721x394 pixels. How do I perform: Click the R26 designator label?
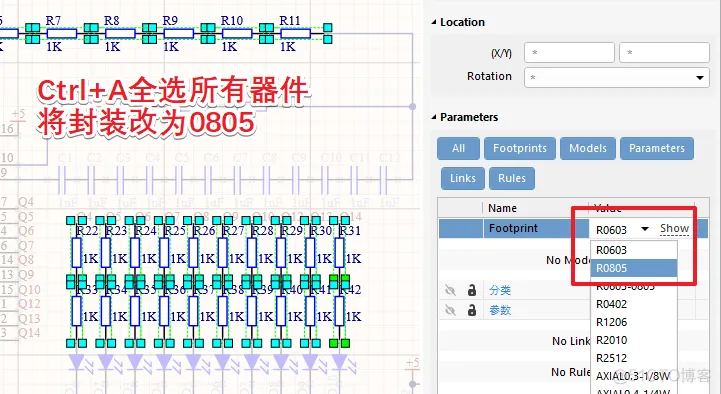[x=205, y=230]
